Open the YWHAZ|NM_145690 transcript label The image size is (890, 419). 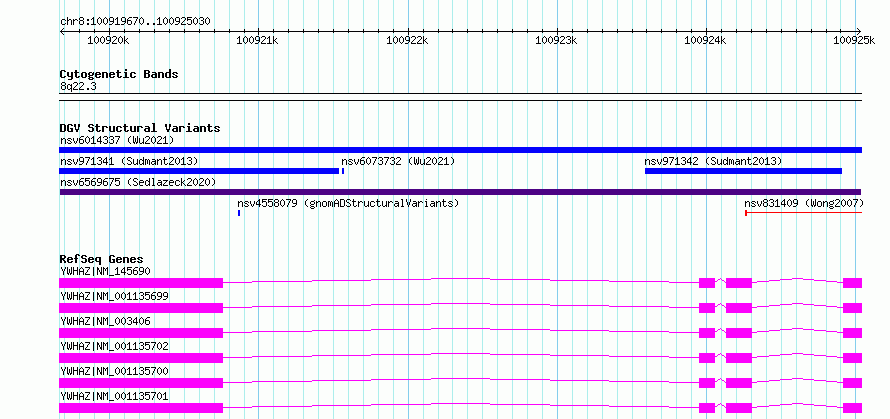pos(105,271)
